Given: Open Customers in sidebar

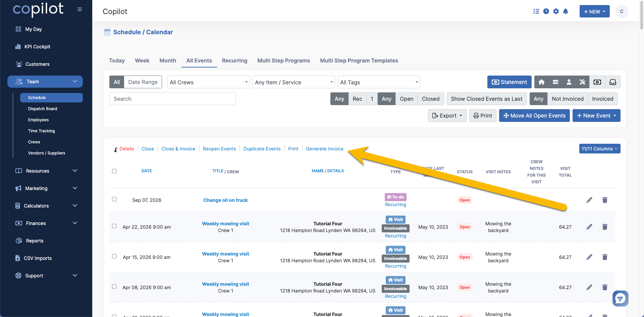Looking at the screenshot, I should point(37,64).
